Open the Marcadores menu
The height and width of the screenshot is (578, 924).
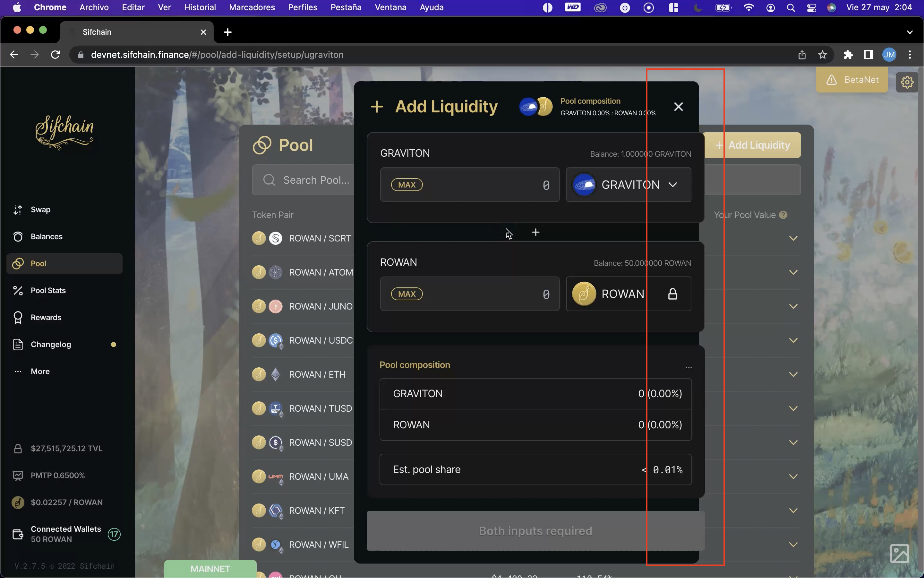tap(252, 7)
